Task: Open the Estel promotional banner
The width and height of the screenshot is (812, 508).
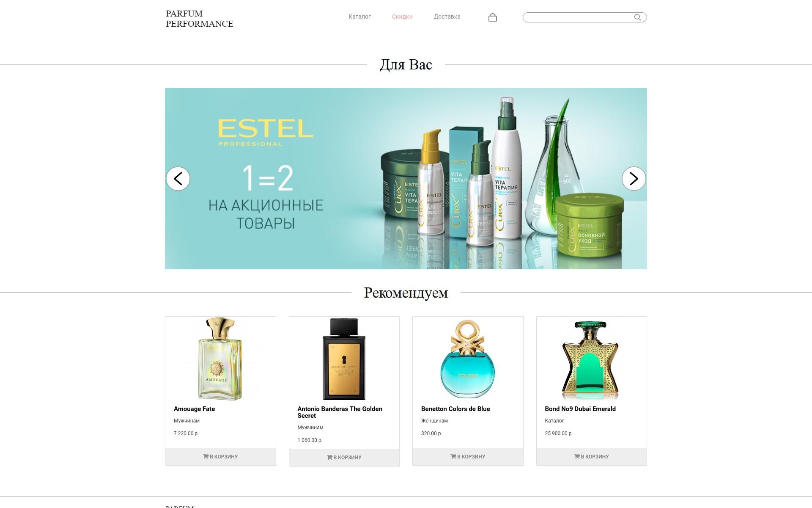Action: pos(406,179)
